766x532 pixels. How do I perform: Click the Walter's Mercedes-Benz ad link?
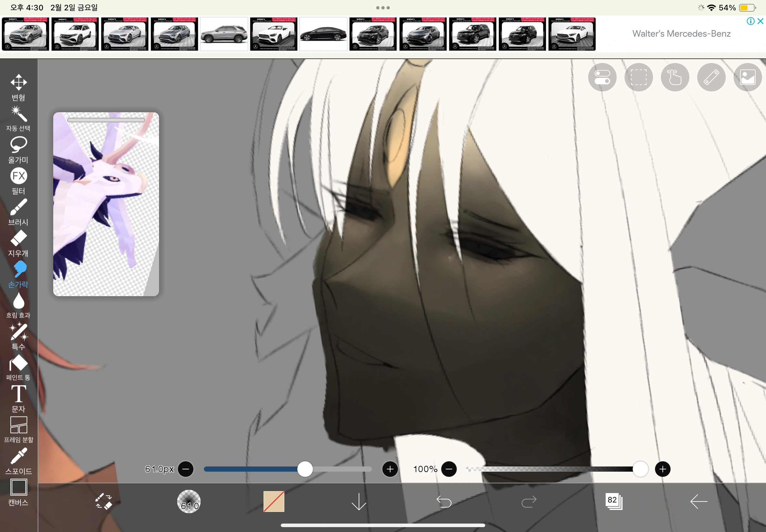681,34
